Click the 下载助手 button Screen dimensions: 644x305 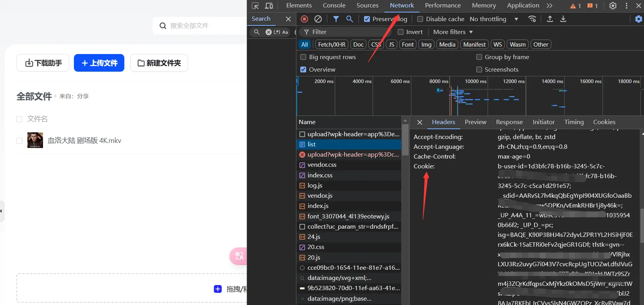pyautogui.click(x=43, y=63)
